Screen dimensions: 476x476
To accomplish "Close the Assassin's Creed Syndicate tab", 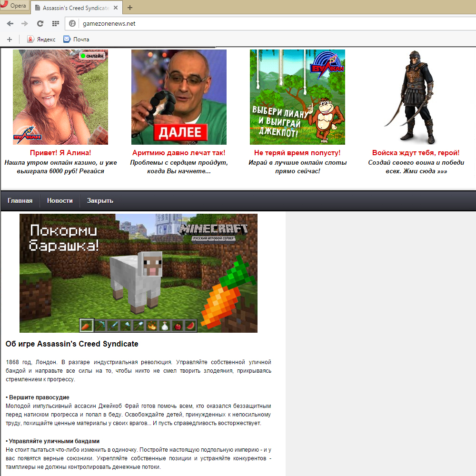I will (116, 8).
